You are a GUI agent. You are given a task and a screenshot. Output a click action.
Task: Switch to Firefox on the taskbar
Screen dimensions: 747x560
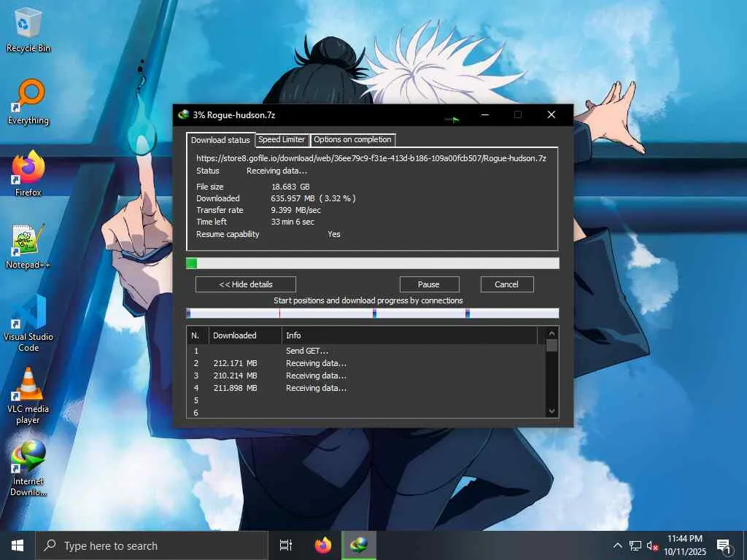[x=323, y=545]
